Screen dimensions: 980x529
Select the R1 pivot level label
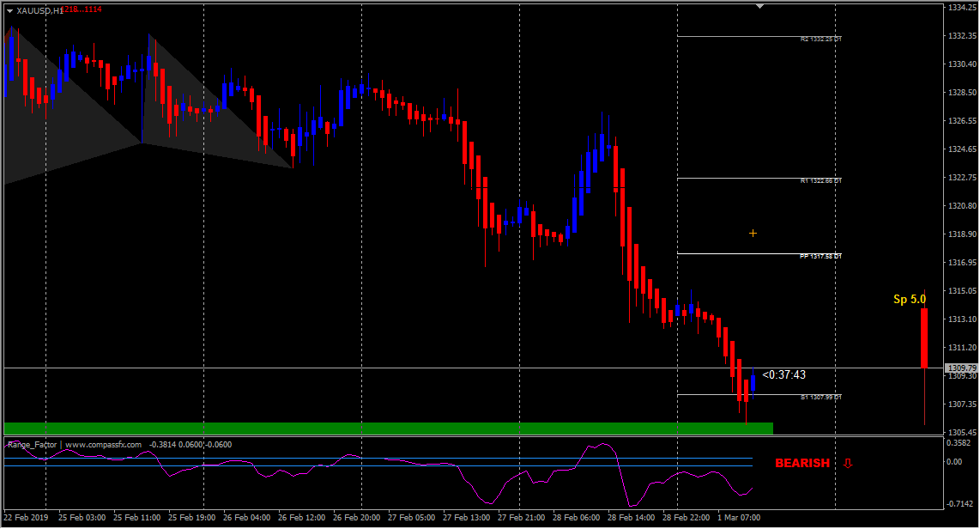click(x=821, y=180)
